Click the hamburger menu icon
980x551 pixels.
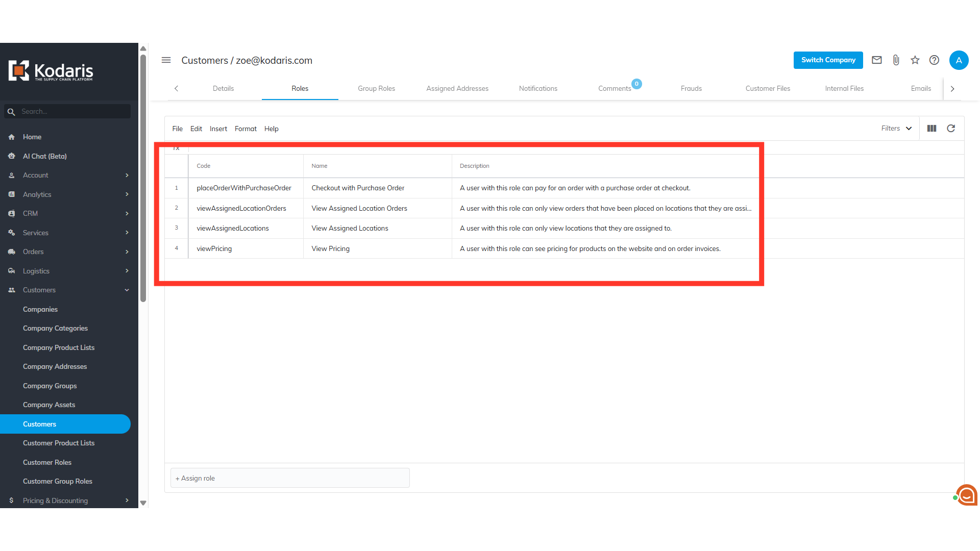click(166, 60)
